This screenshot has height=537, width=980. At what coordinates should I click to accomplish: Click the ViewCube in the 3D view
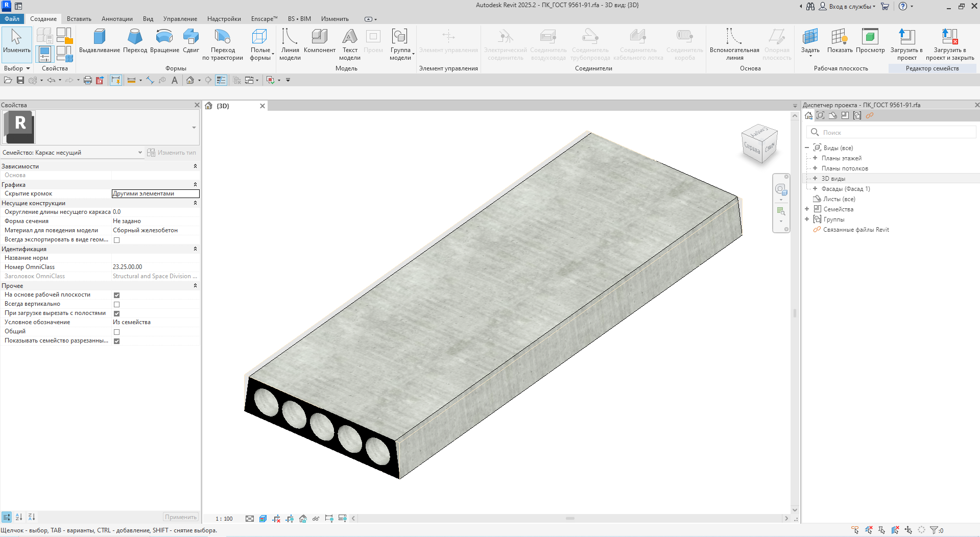759,144
